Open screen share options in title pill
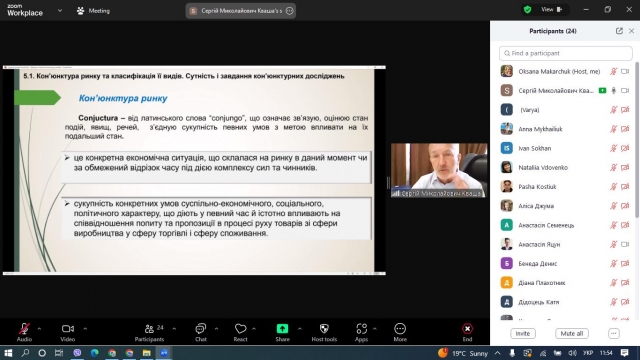The image size is (640, 360). (289, 11)
